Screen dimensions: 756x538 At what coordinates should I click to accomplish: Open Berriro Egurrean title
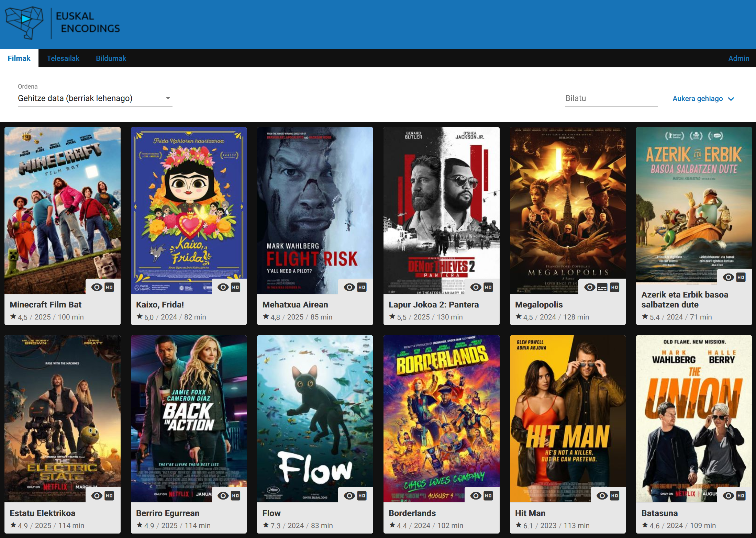(x=167, y=513)
